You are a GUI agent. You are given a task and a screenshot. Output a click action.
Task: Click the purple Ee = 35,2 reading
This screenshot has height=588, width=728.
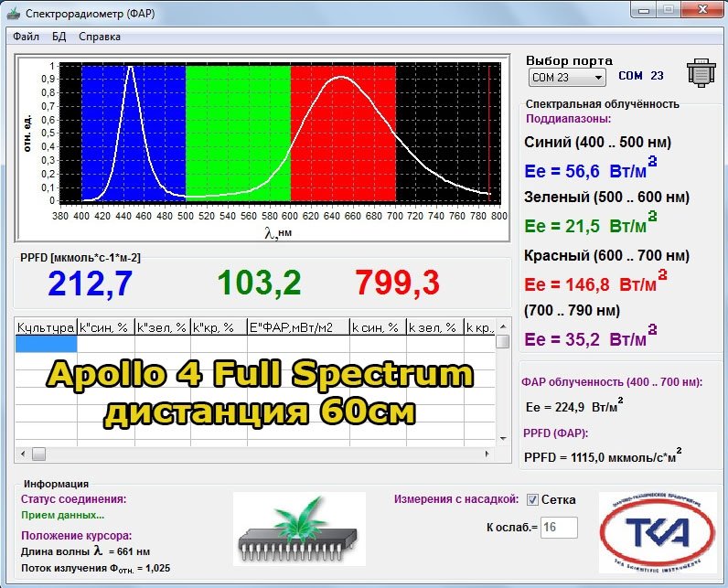(591, 337)
